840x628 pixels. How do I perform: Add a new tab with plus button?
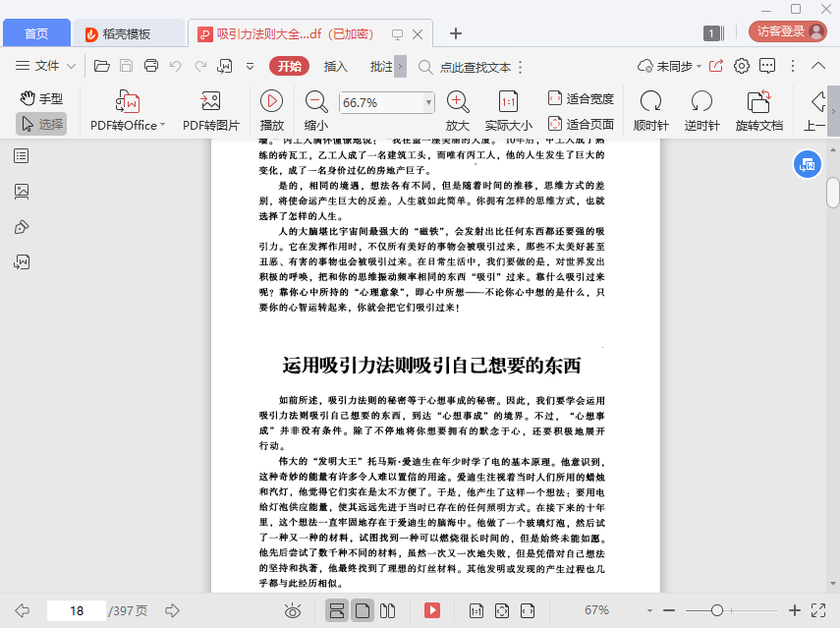click(x=455, y=33)
